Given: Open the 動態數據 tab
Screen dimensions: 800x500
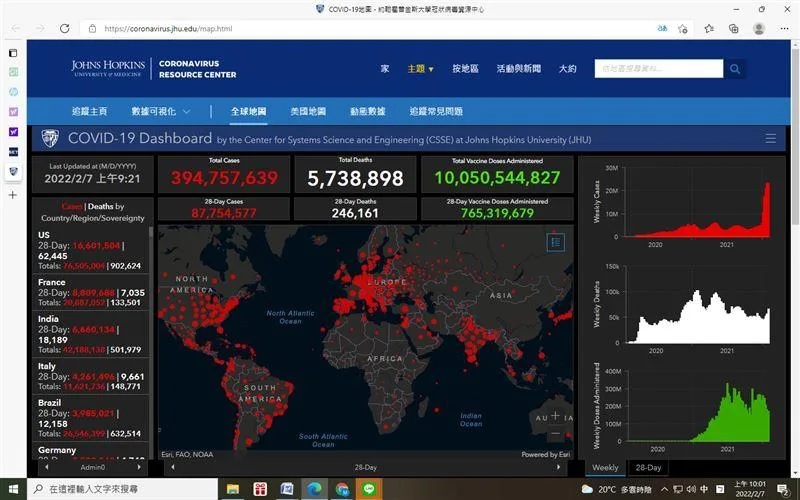Looking at the screenshot, I should (x=368, y=111).
